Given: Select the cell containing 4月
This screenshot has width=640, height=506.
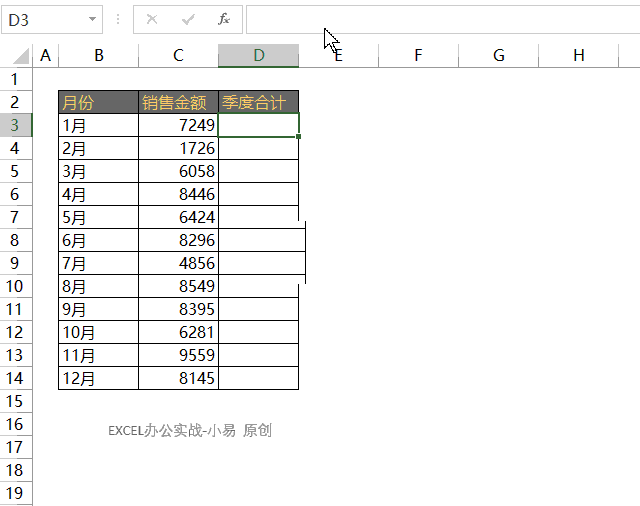Looking at the screenshot, I should (98, 194).
